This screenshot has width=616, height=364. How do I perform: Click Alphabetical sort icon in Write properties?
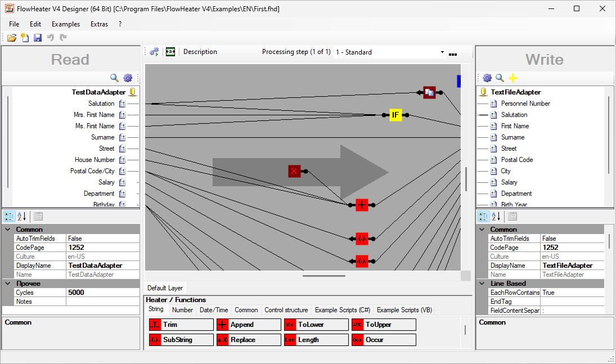click(x=496, y=216)
